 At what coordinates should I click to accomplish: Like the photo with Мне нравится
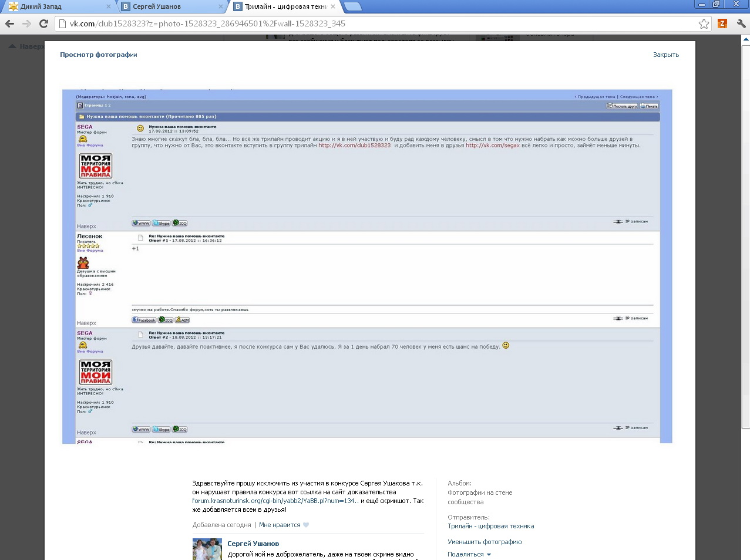[280, 525]
